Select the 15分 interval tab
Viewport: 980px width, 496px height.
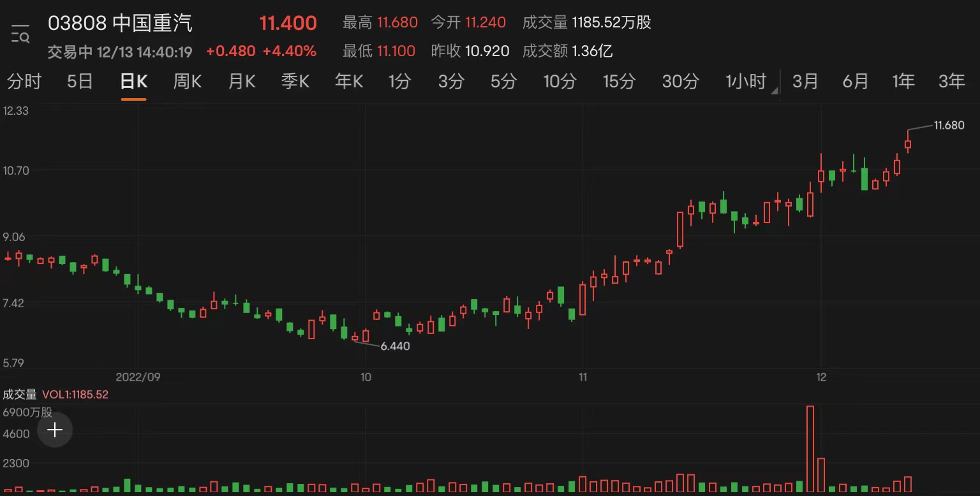(619, 82)
